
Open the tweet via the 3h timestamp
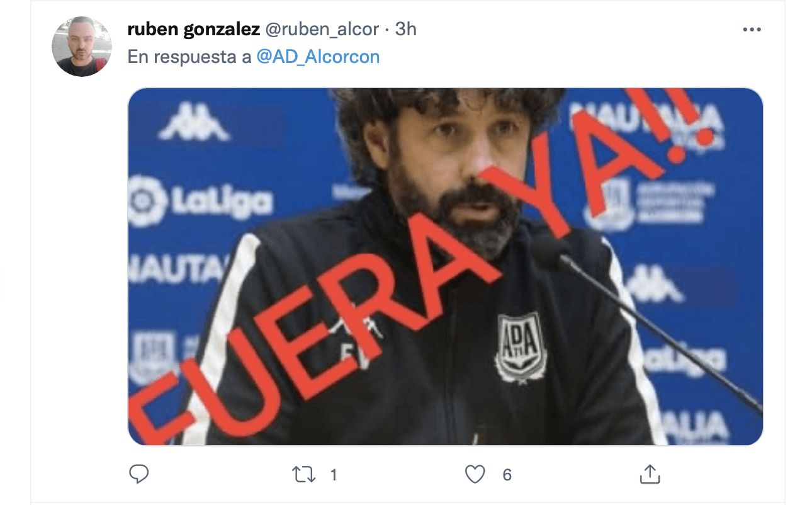pyautogui.click(x=405, y=29)
